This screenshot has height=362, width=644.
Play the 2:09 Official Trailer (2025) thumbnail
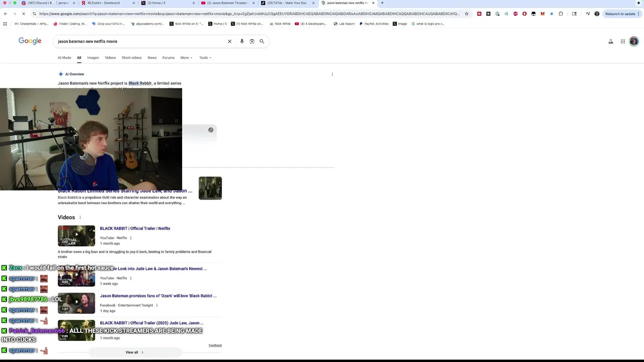pos(76,330)
